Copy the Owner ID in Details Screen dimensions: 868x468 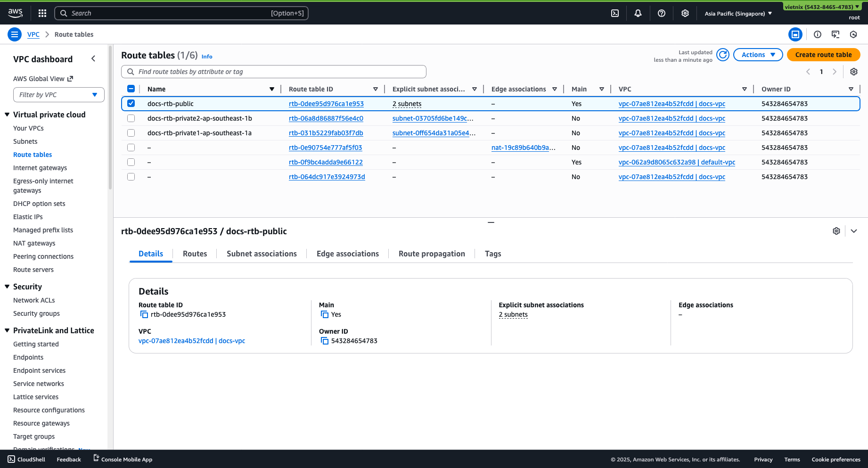(325, 341)
